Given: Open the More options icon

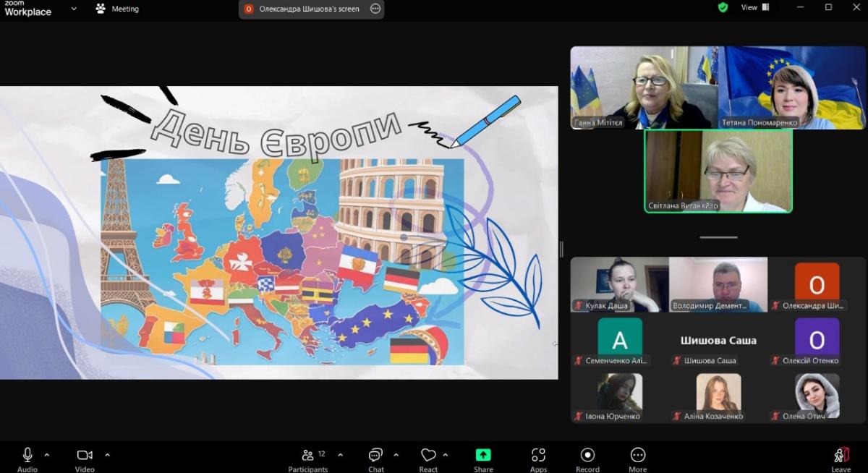Looking at the screenshot, I should (x=637, y=456).
